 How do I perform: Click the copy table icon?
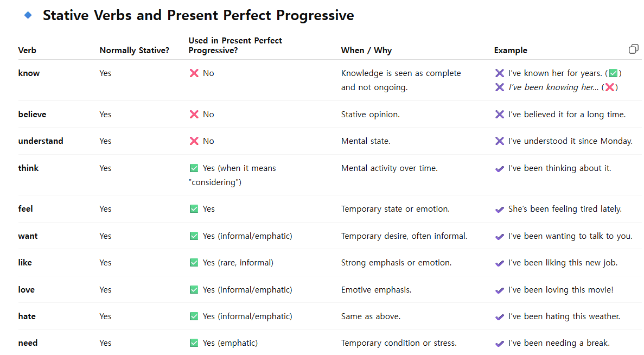pyautogui.click(x=633, y=49)
